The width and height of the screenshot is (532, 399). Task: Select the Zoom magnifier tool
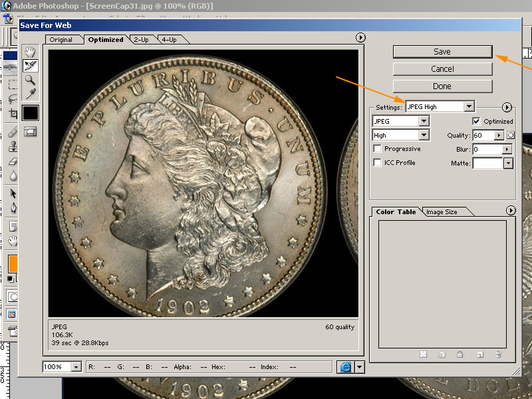click(31, 80)
